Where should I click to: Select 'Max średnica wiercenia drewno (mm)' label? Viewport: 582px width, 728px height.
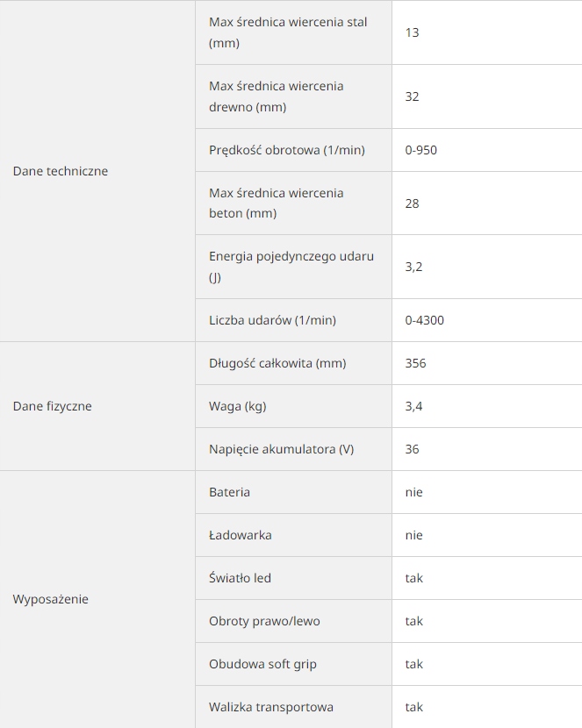point(276,96)
